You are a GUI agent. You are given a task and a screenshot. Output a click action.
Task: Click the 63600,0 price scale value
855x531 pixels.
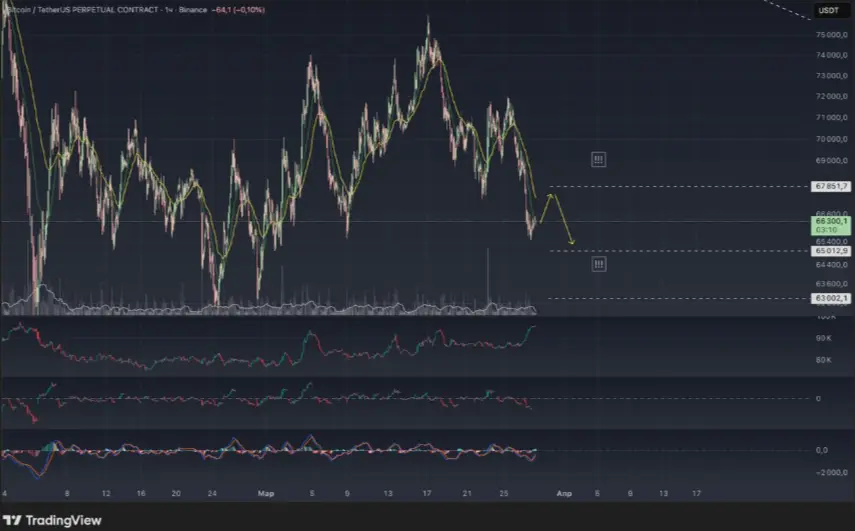click(x=832, y=283)
